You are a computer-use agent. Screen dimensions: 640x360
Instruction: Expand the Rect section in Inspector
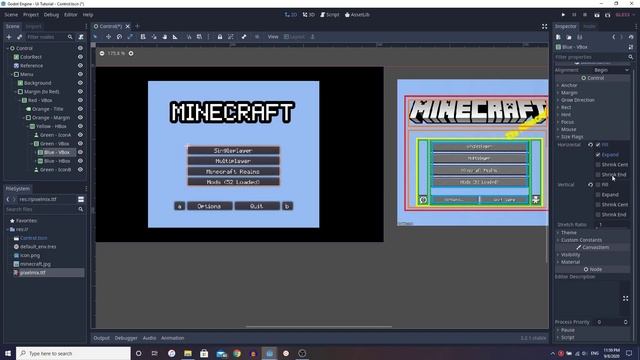click(566, 107)
